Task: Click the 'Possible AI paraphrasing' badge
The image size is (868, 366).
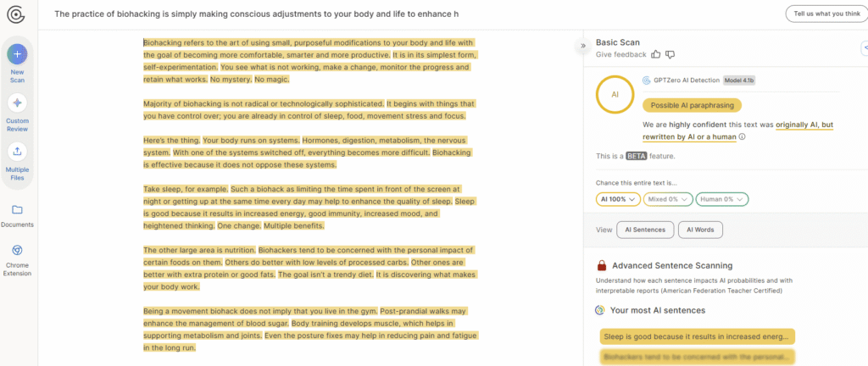Action: coord(692,105)
